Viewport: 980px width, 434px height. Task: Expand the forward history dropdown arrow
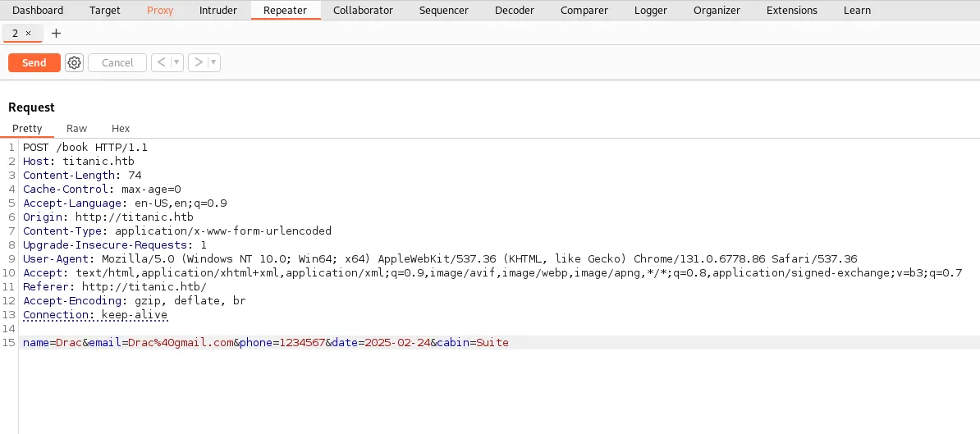tap(213, 62)
